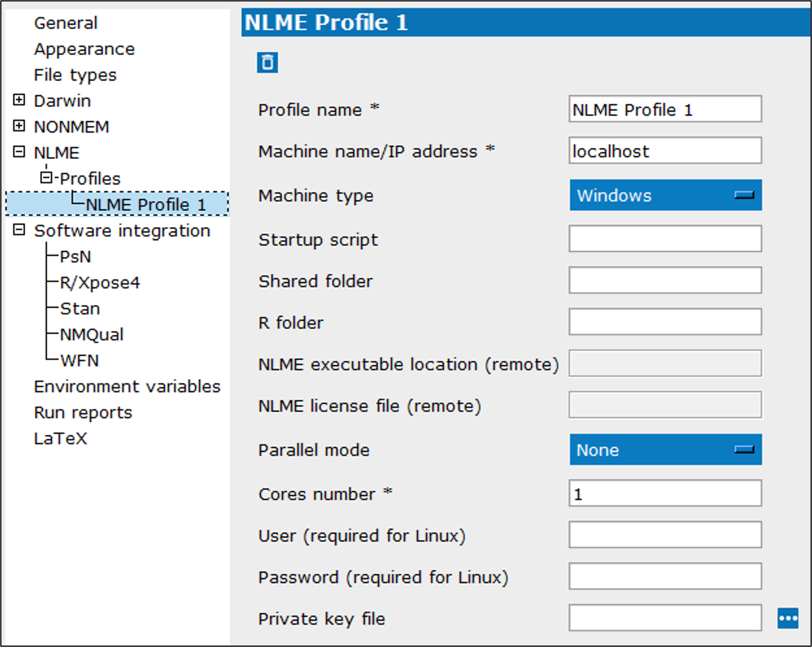Viewport: 812px width, 647px height.
Task: Select the NONMEM settings item
Action: [x=71, y=127]
